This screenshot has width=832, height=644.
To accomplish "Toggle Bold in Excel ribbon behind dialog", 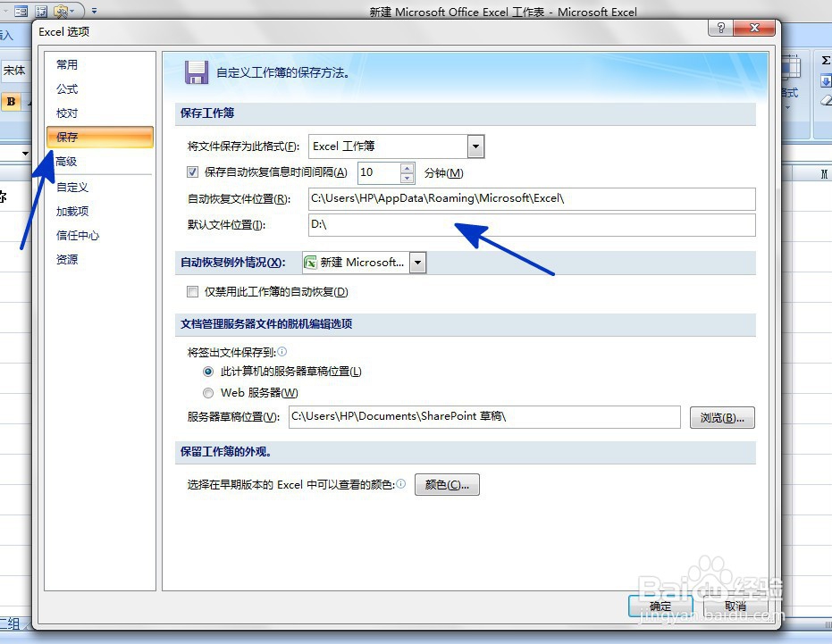I will pos(11,101).
